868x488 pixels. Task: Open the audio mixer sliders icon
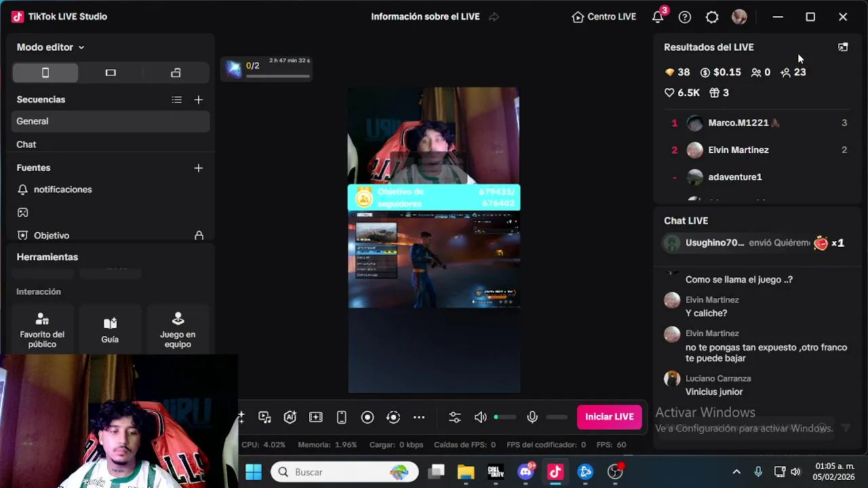click(x=454, y=418)
